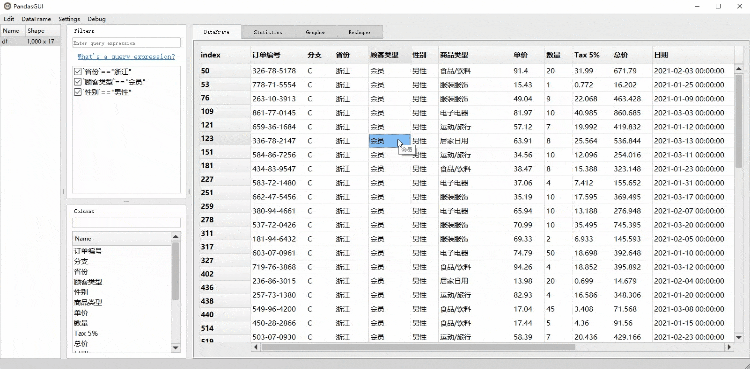
Task: Open the DataFrame menu in menu bar
Action: point(36,19)
